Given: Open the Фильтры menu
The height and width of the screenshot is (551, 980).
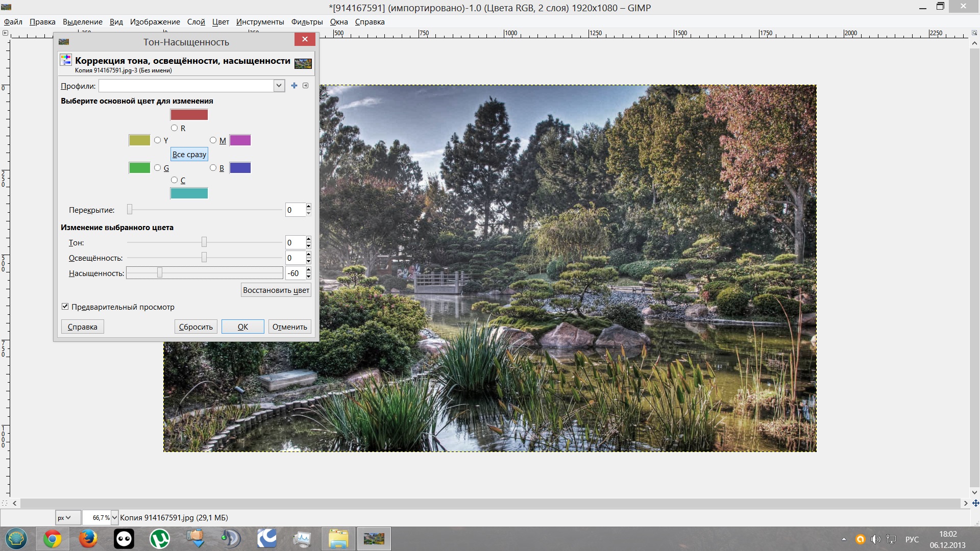Looking at the screenshot, I should [307, 22].
